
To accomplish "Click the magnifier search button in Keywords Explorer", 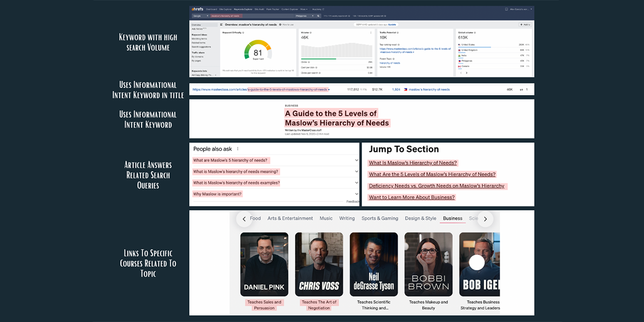I will [x=318, y=16].
